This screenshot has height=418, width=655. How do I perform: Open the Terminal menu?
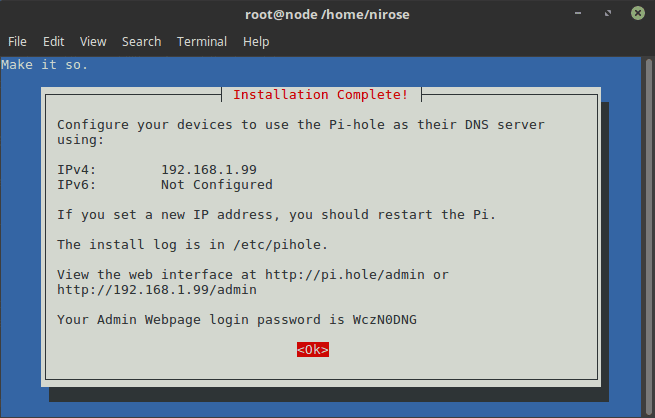point(202,42)
